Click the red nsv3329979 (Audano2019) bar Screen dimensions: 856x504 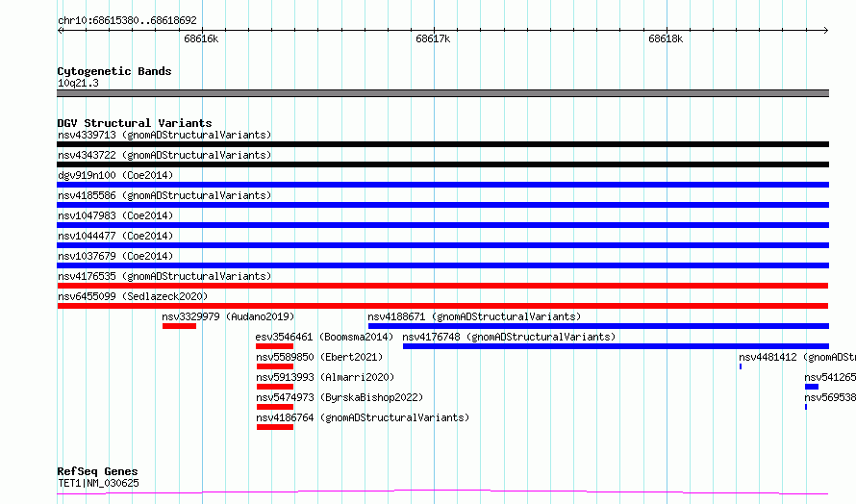click(179, 326)
